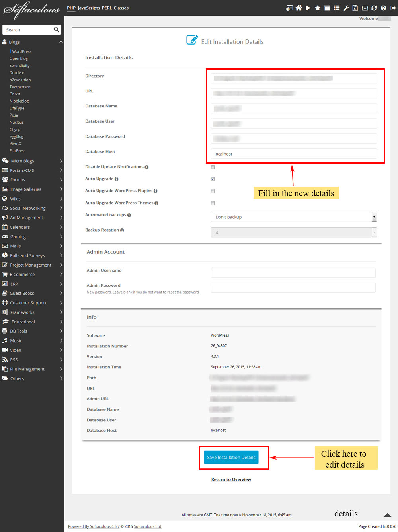Screen dimensions: 398x532
Task: Enable Auto Upgrade WordPress Themes checkbox
Action: 213,203
